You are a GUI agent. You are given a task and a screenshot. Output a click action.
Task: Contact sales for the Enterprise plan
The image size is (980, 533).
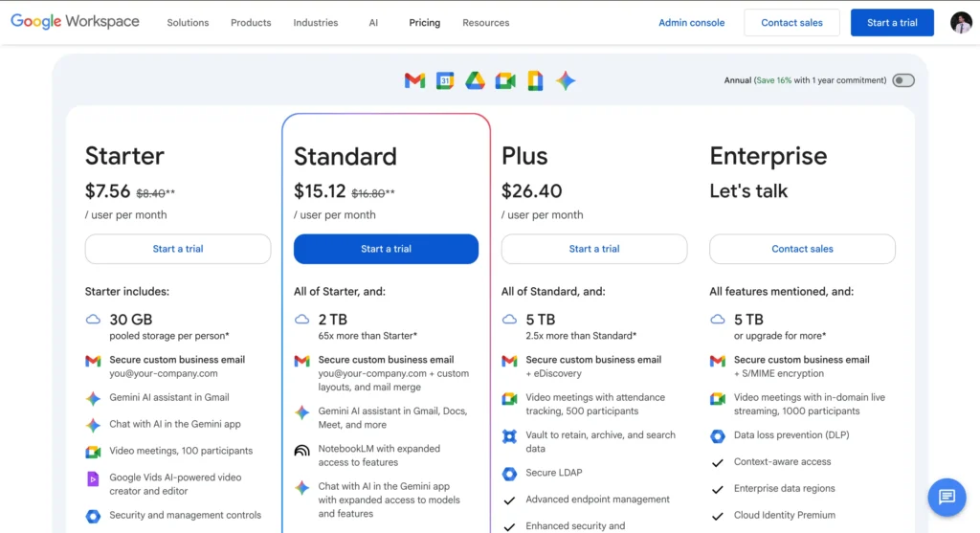(x=803, y=249)
